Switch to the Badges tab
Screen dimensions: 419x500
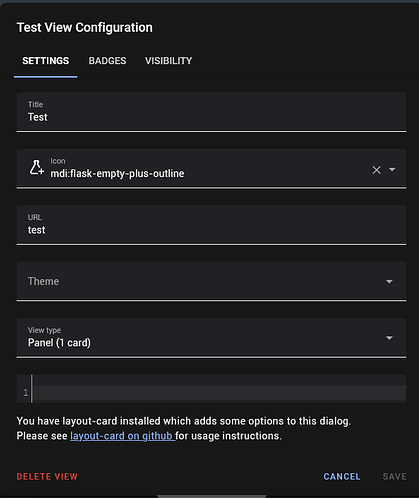(107, 61)
